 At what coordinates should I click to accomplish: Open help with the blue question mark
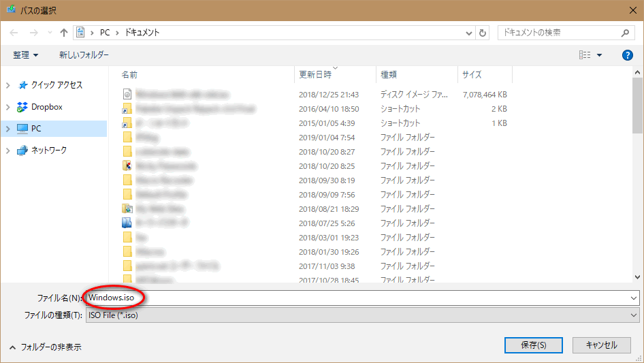[x=628, y=55]
